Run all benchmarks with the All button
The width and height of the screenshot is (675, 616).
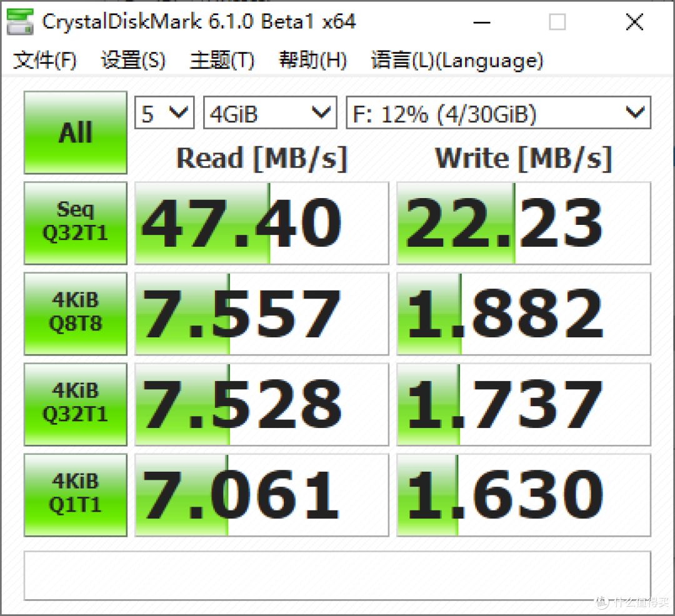(x=76, y=132)
